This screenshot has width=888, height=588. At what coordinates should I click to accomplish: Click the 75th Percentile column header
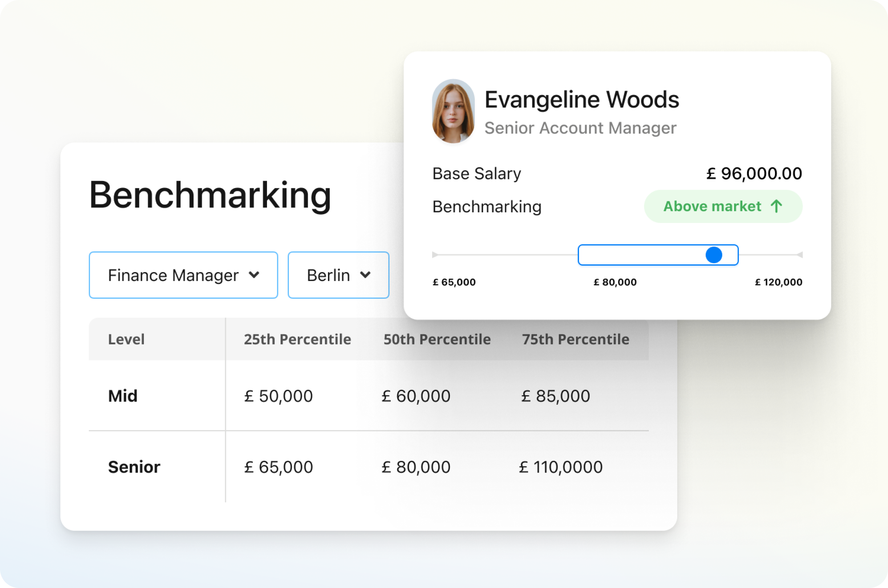tap(575, 339)
